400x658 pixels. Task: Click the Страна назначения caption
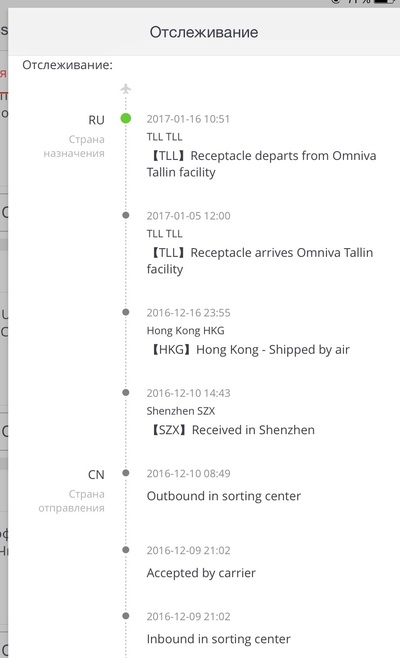[74, 146]
